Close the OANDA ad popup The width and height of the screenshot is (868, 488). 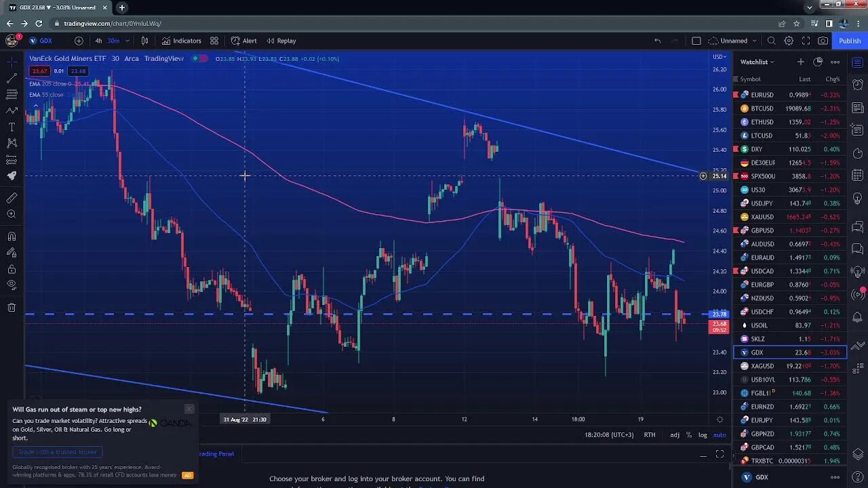click(x=189, y=409)
